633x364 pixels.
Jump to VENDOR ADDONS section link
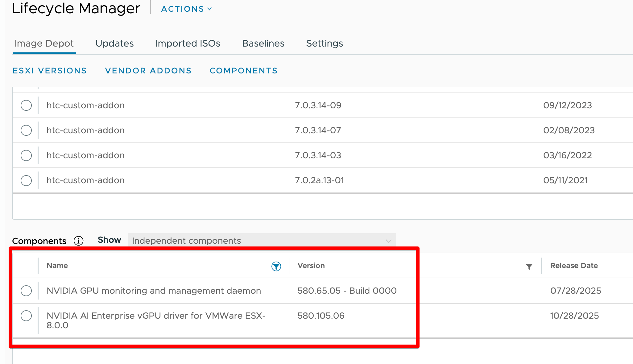148,71
